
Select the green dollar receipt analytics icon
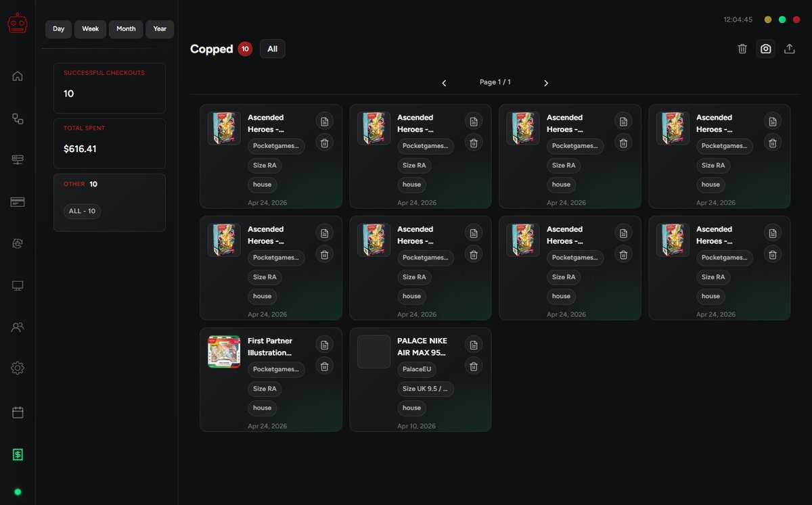18,454
